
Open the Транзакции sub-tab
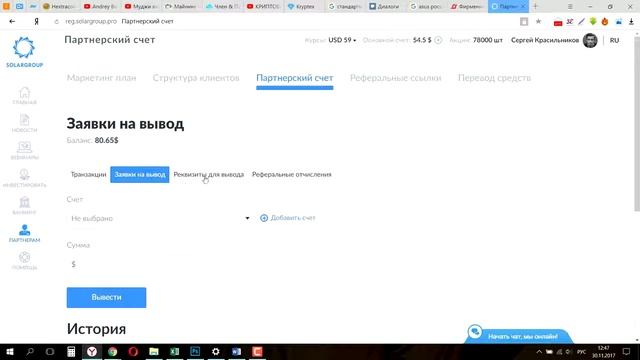(x=88, y=174)
